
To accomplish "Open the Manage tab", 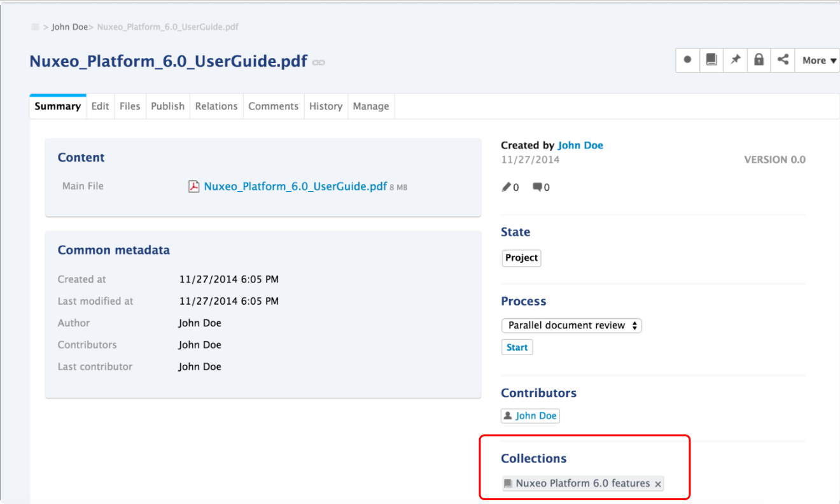I will pyautogui.click(x=371, y=106).
